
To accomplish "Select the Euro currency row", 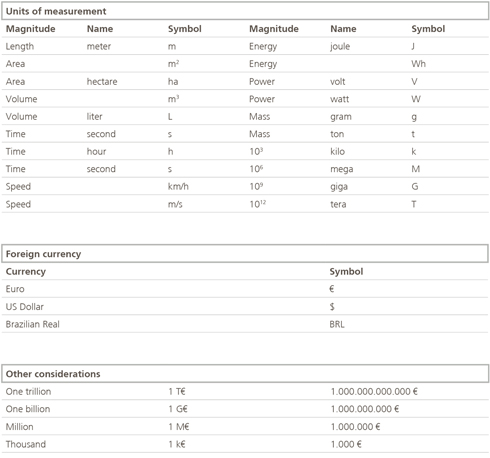I will coord(245,289).
